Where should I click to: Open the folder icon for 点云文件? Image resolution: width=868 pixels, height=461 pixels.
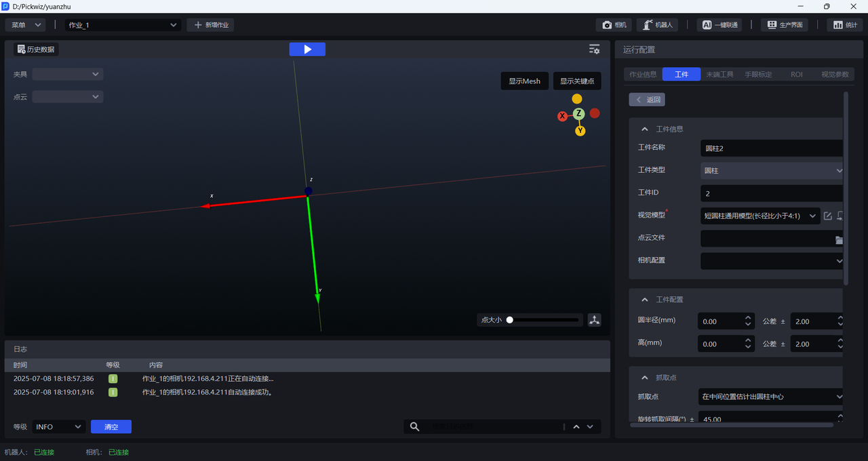coord(839,239)
